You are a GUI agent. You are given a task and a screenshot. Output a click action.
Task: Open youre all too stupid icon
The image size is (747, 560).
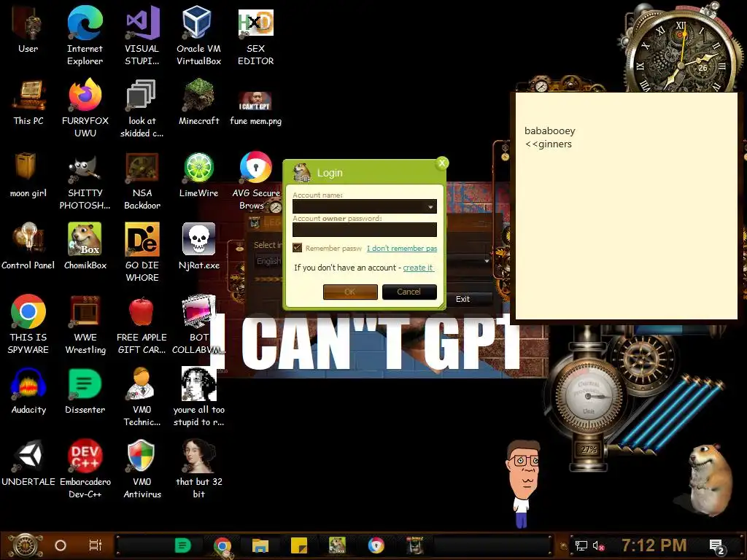[x=198, y=396]
